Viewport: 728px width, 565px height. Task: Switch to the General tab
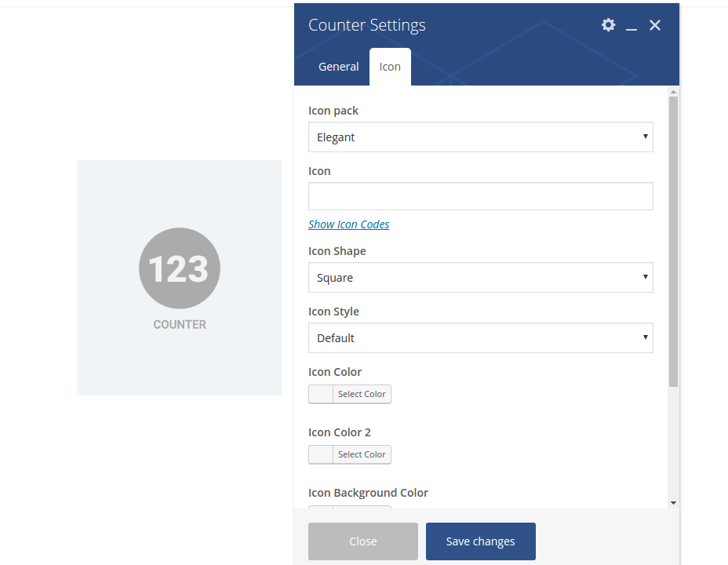pos(338,67)
